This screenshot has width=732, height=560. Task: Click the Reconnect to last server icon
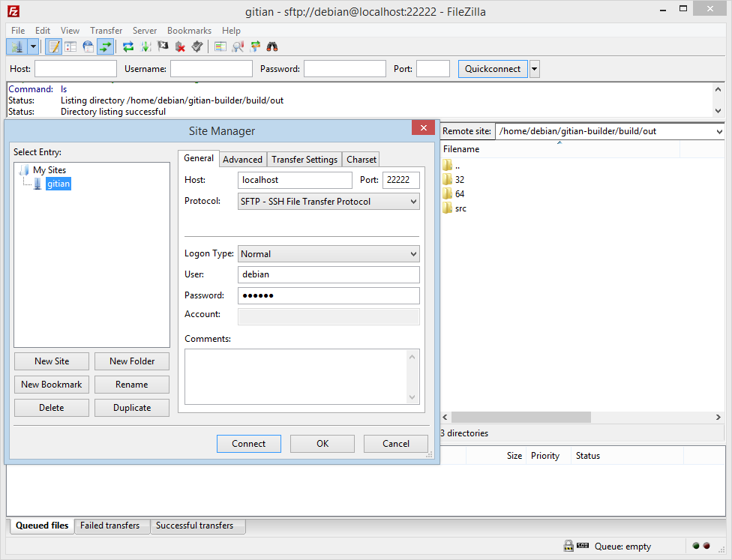[x=197, y=46]
